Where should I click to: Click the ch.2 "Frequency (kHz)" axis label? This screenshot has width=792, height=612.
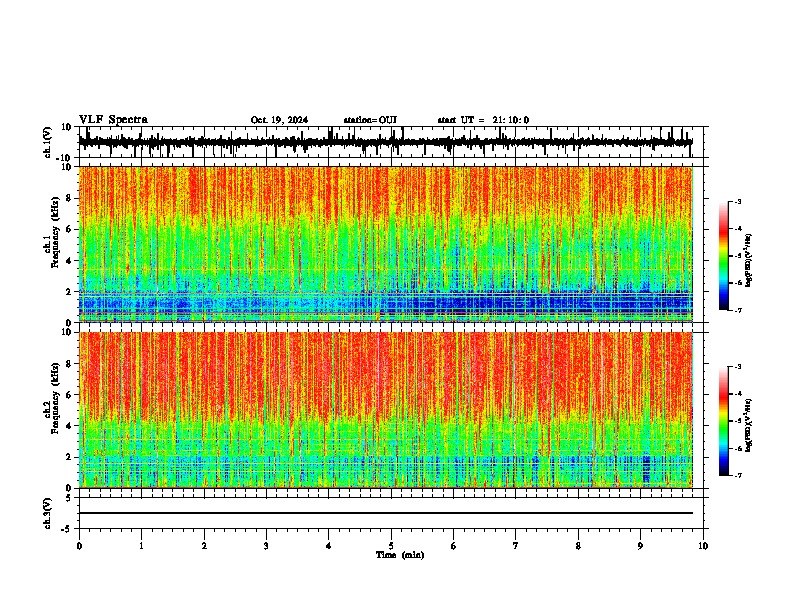point(55,398)
